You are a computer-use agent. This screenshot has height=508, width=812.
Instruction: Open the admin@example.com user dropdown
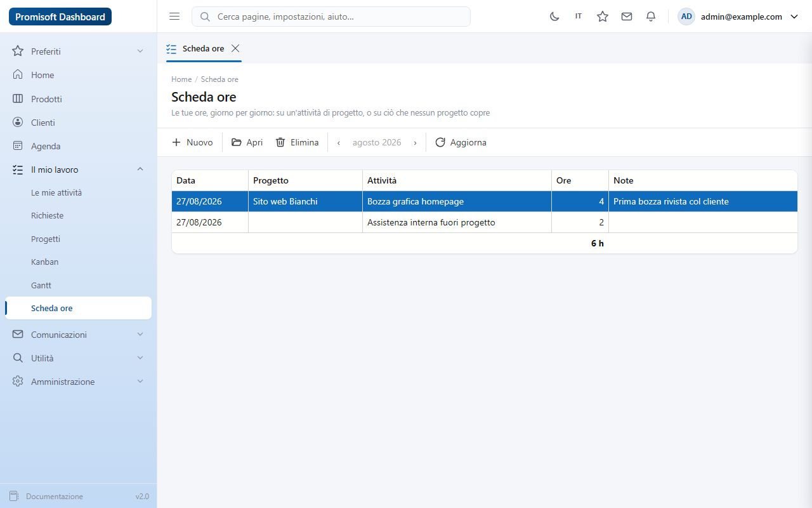pyautogui.click(x=738, y=17)
